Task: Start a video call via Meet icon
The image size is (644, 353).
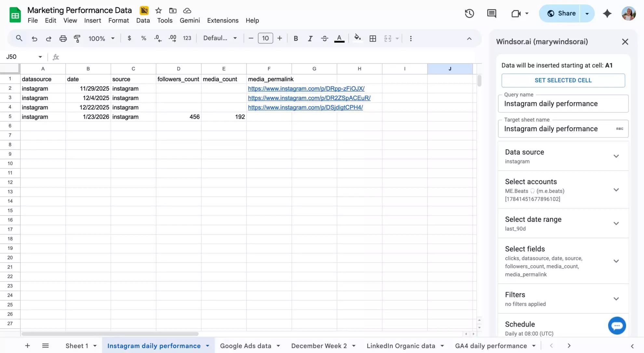Action: (516, 13)
